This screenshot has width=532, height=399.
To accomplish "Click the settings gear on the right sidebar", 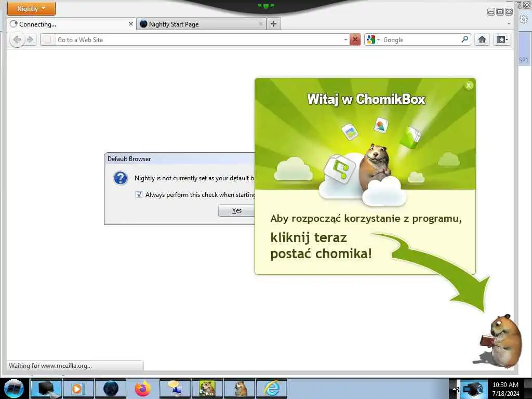I will tap(524, 19).
